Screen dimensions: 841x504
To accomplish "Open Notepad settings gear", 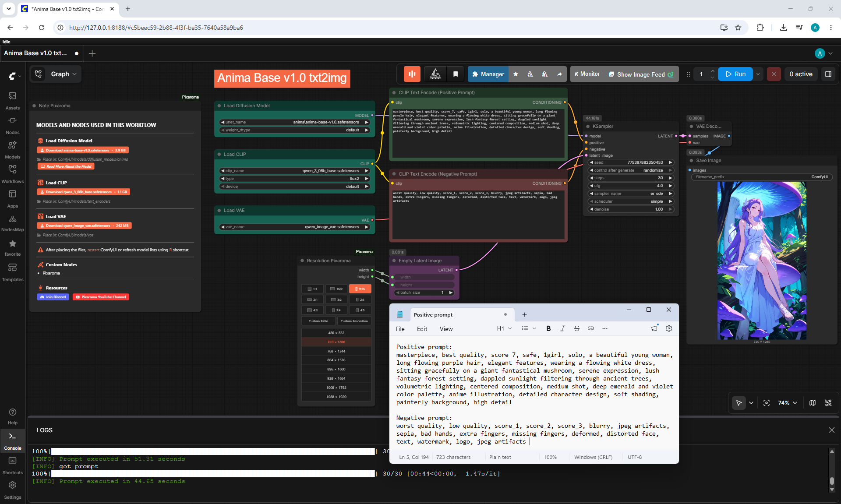I will click(669, 328).
